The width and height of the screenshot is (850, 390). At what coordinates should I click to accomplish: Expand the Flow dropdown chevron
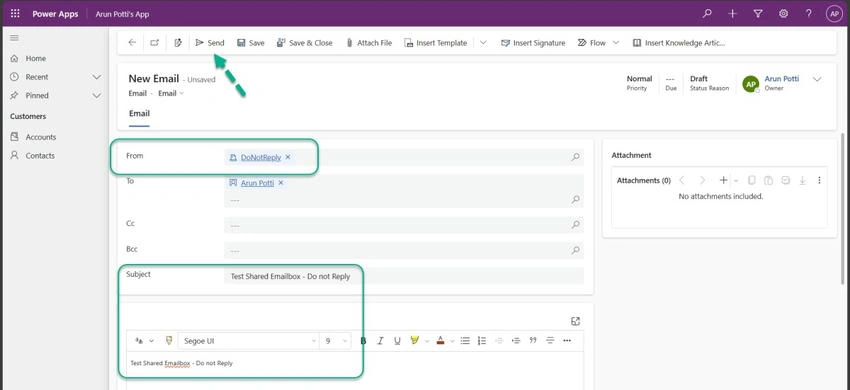pyautogui.click(x=616, y=43)
